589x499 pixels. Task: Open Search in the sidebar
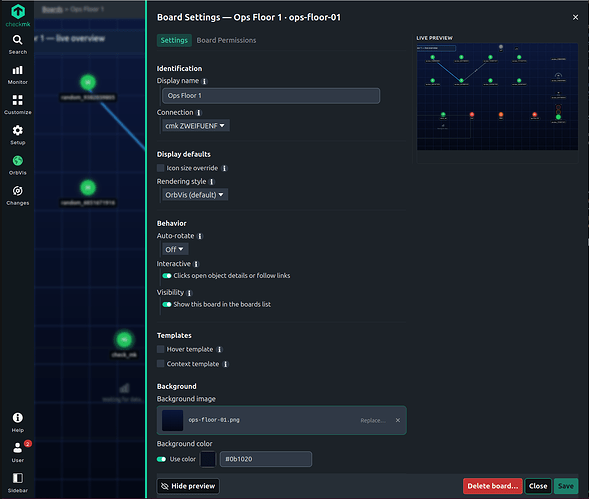(x=18, y=45)
